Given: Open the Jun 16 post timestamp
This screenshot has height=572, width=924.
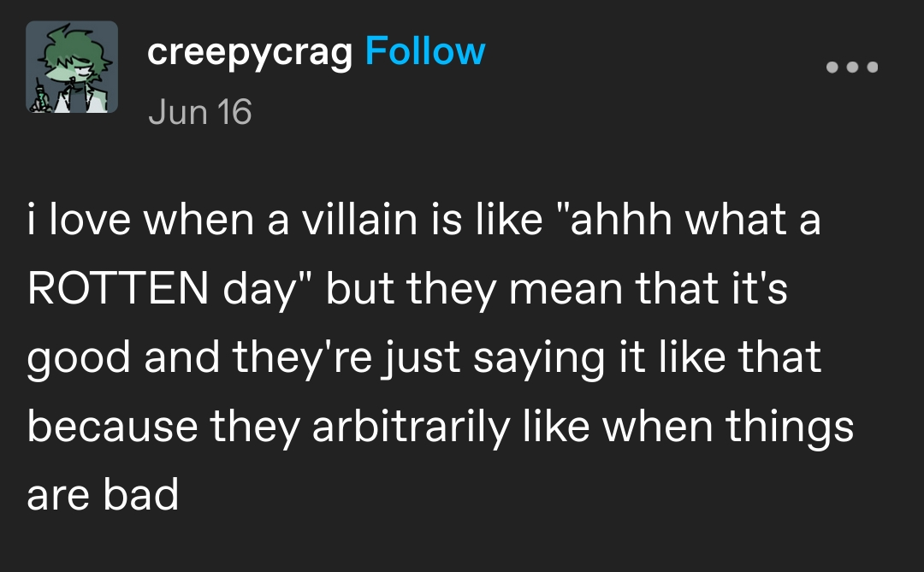Looking at the screenshot, I should (x=199, y=111).
